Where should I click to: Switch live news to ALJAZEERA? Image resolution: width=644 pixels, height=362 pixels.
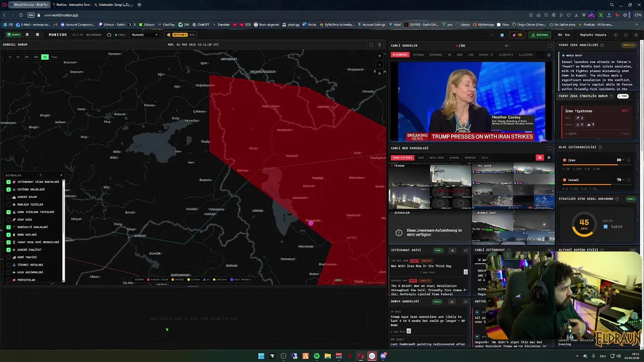526,55
